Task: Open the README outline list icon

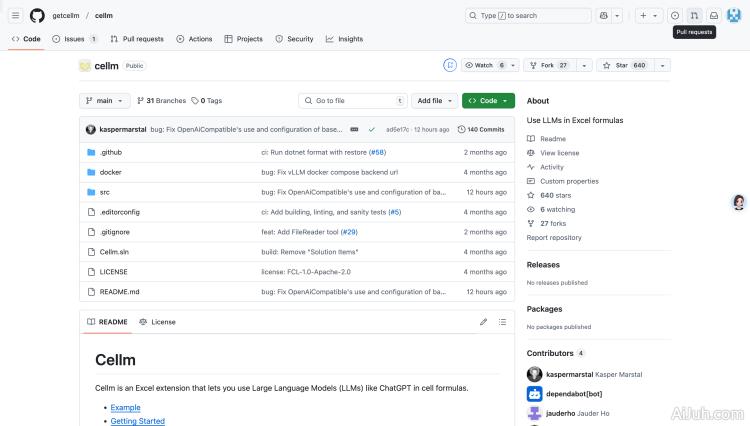Action: coord(503,322)
